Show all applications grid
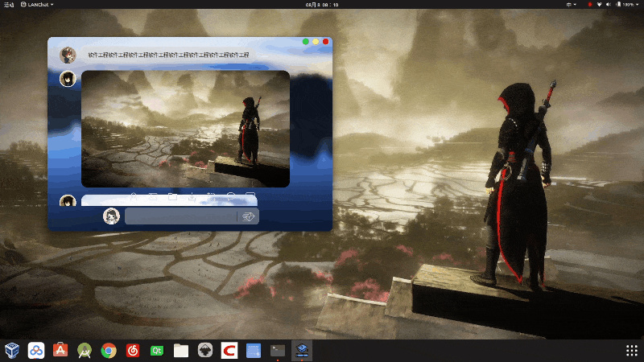 tap(632, 351)
